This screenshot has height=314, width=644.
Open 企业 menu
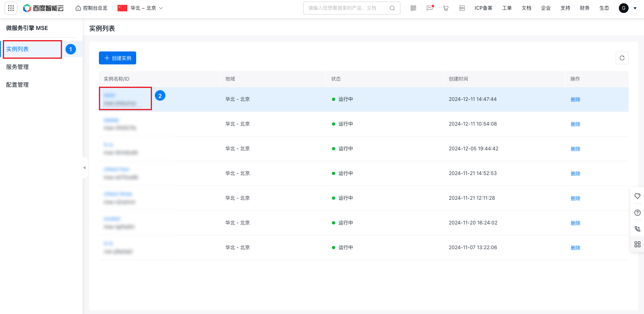tap(546, 8)
